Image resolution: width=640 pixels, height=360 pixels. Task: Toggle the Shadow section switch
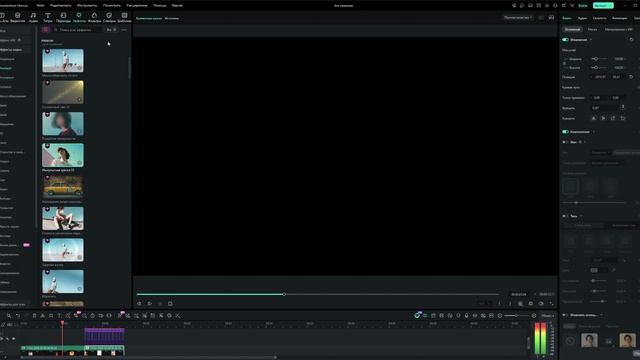pos(565,216)
